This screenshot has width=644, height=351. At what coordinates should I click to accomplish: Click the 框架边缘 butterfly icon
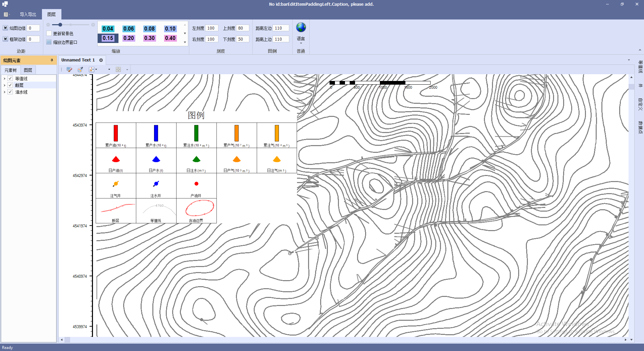click(x=5, y=39)
